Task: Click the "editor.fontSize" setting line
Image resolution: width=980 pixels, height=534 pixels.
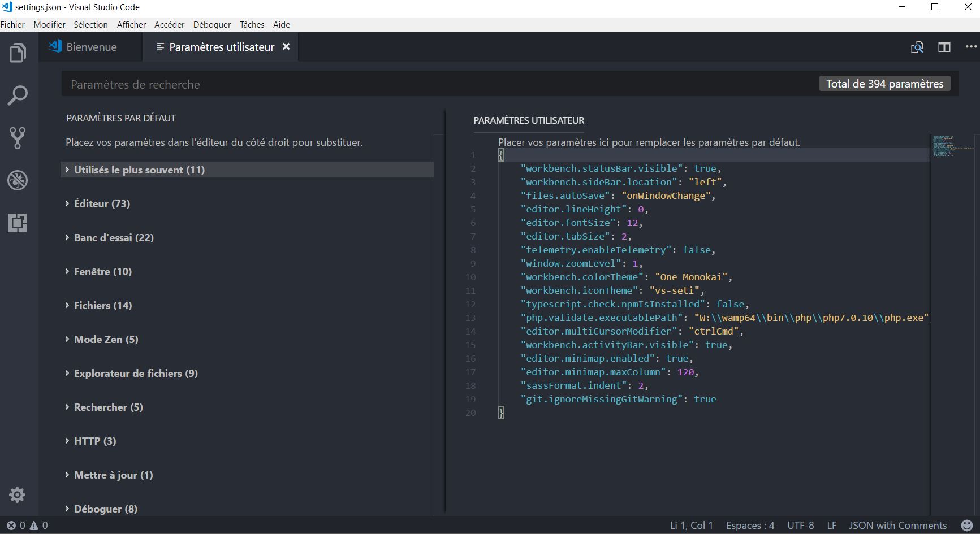Action: 582,223
